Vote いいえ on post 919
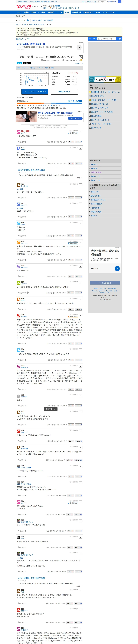The image size is (138, 644). pyautogui.click(x=79, y=260)
